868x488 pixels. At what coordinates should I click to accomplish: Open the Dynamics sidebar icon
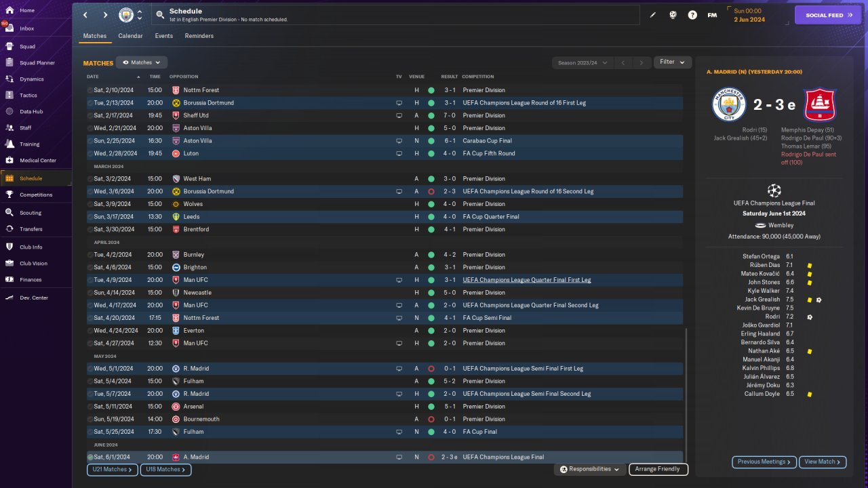9,79
